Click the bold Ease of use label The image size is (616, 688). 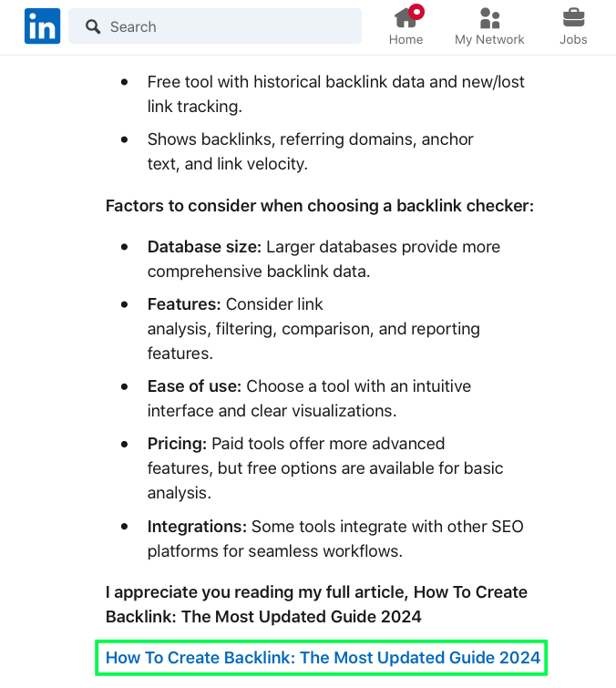[194, 386]
